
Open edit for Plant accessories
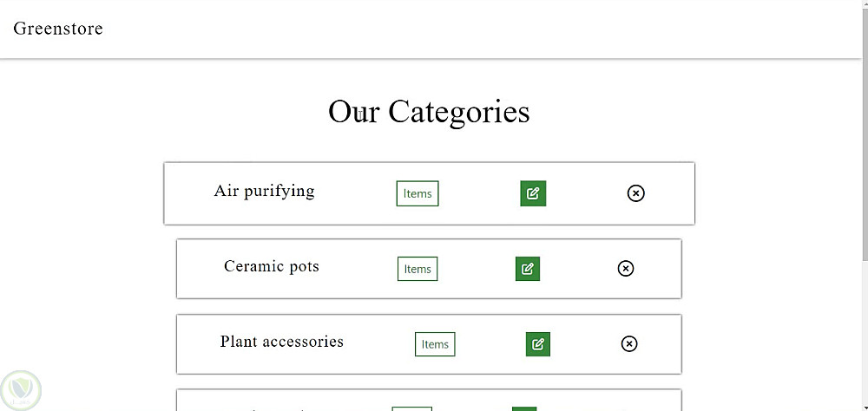click(537, 344)
